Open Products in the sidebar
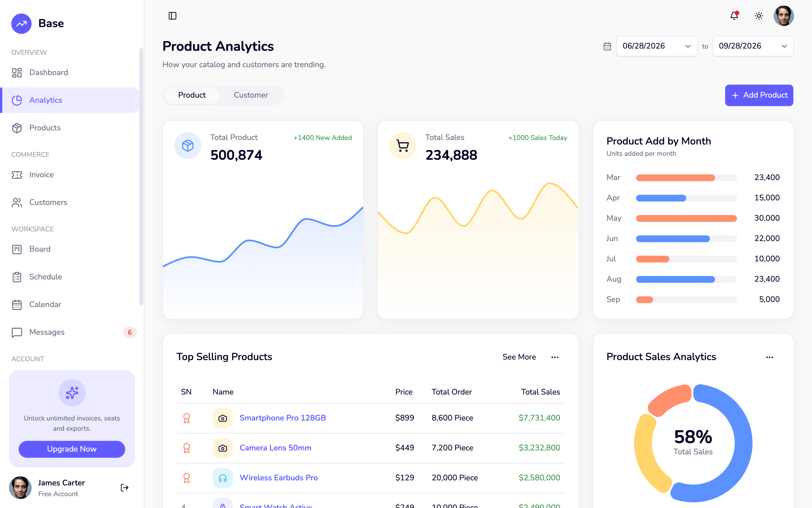Viewport: 812px width, 508px height. tap(69, 128)
